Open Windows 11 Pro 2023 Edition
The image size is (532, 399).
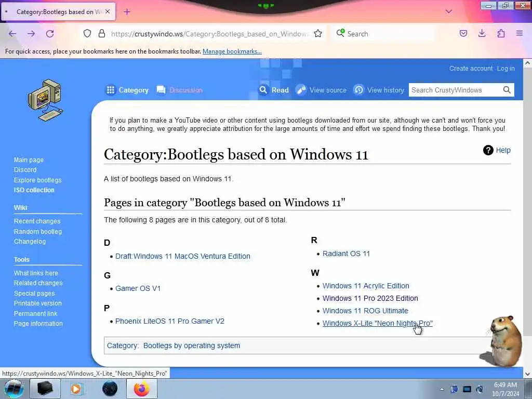pos(370,298)
